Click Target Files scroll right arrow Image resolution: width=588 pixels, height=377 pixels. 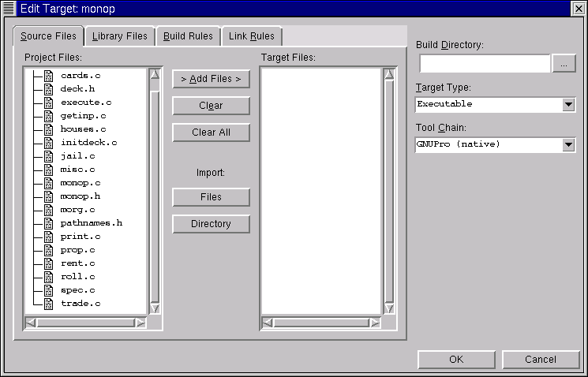(x=375, y=323)
